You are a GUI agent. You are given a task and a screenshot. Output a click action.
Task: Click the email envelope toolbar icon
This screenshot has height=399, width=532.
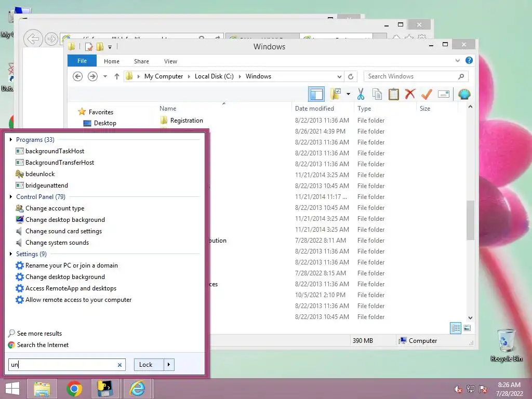(x=444, y=94)
